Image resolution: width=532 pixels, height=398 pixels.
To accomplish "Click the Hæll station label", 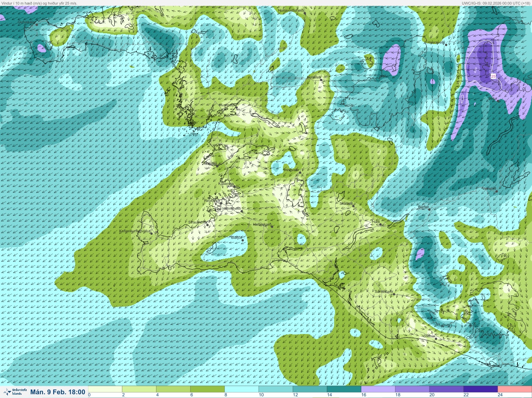I will pos(376,222).
